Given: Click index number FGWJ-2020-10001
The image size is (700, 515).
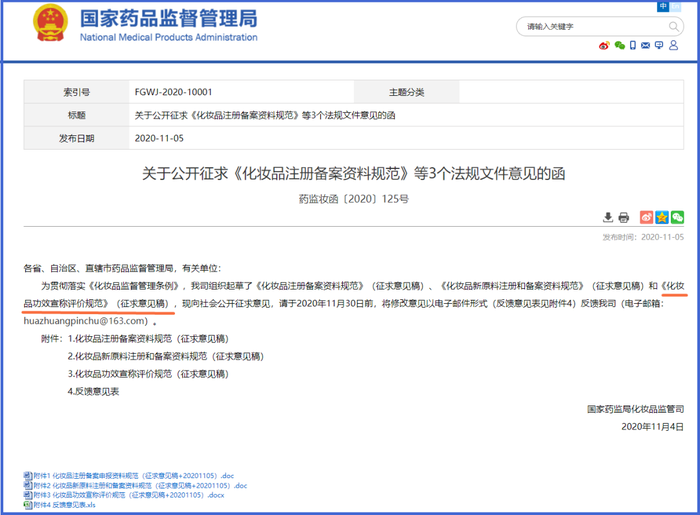Looking at the screenshot, I should pos(173,92).
